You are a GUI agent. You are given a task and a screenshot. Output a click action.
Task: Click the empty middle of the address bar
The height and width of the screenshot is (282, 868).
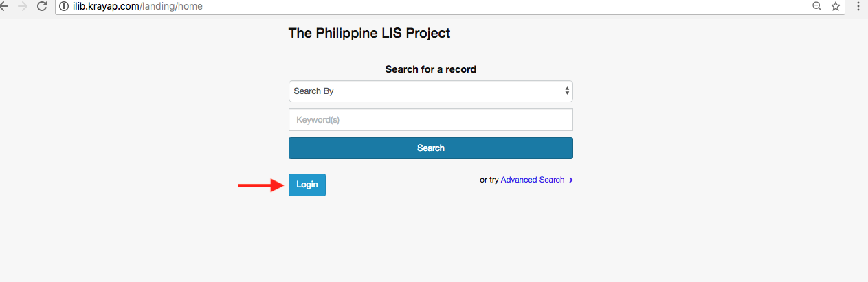481,6
